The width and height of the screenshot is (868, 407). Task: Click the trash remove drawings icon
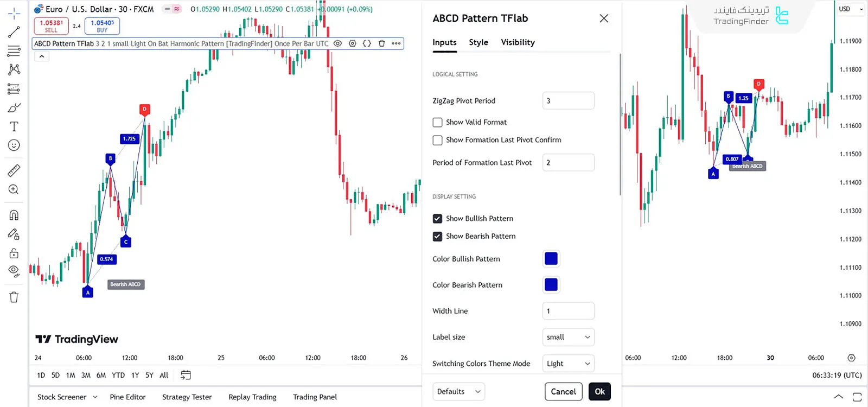14,297
